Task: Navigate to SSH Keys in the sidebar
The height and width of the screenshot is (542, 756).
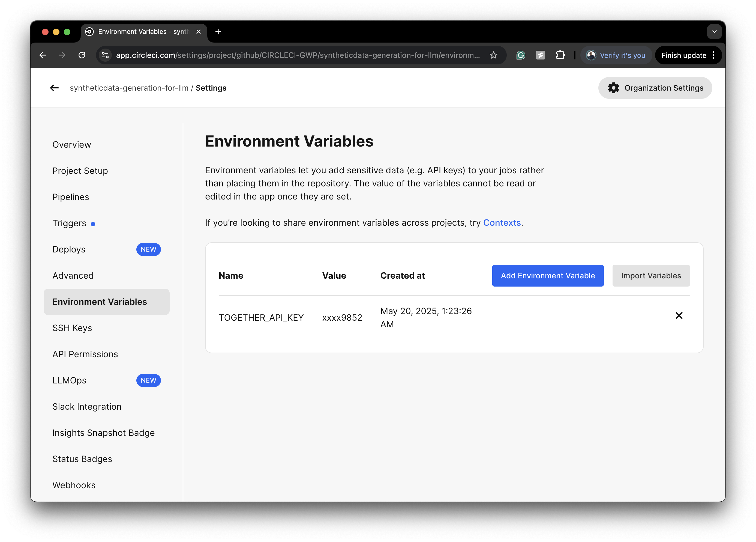Action: pos(72,328)
